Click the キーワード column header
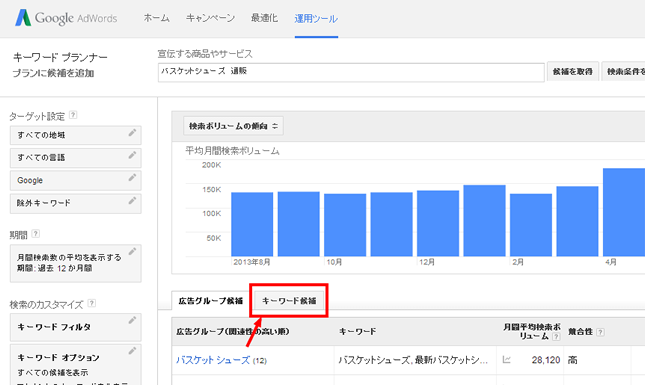 (x=357, y=332)
